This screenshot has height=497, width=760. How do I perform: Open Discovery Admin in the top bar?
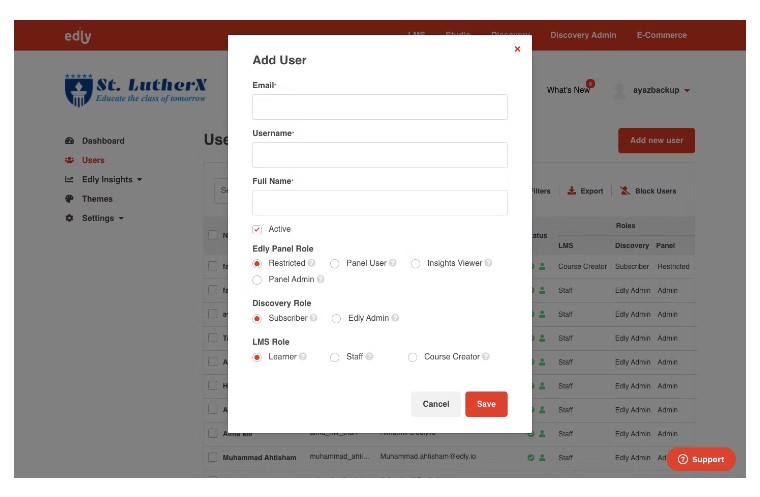click(583, 35)
